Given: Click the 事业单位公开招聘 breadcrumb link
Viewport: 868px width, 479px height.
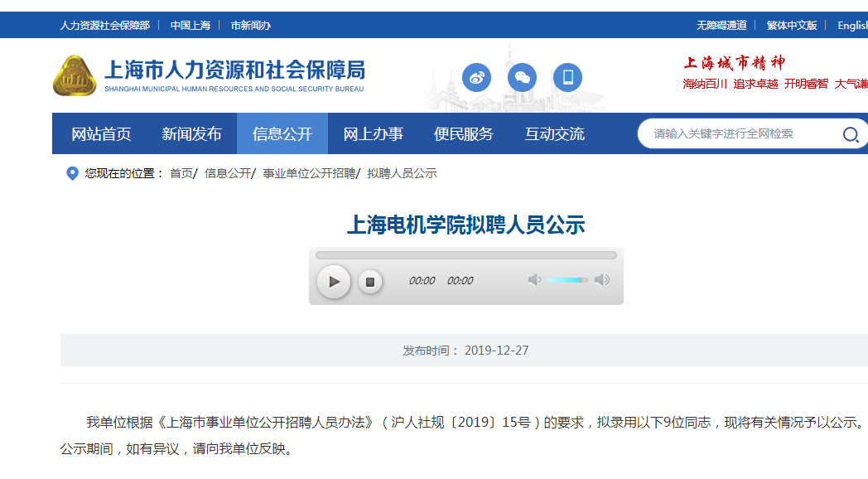Looking at the screenshot, I should click(x=309, y=173).
